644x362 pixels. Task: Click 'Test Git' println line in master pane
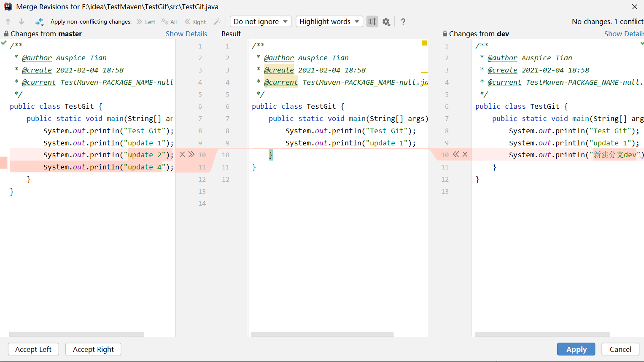coord(108,131)
